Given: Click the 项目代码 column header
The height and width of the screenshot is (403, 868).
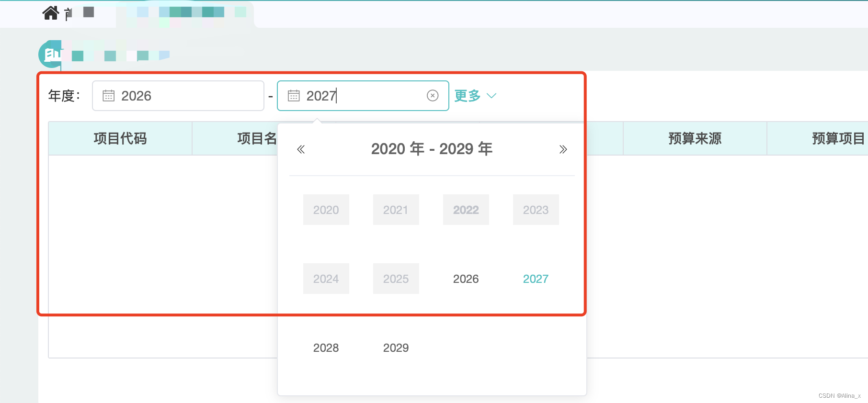Looking at the screenshot, I should 120,138.
